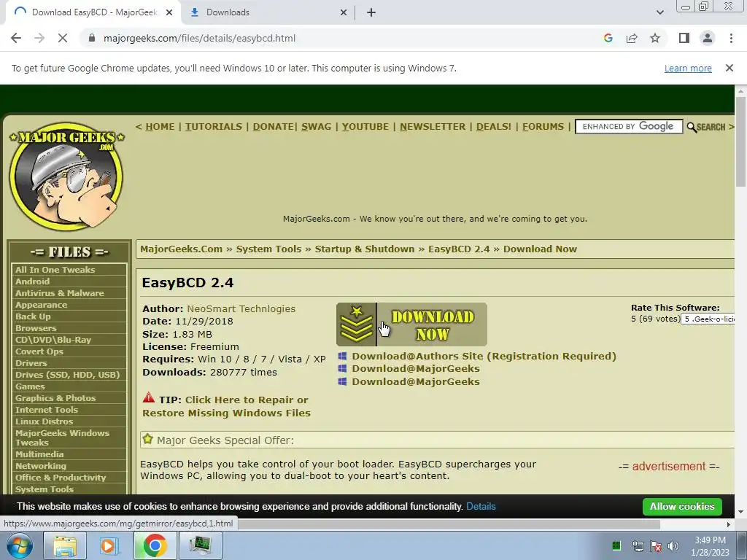
Task: Click the Google enhanced search field
Action: pos(629,127)
